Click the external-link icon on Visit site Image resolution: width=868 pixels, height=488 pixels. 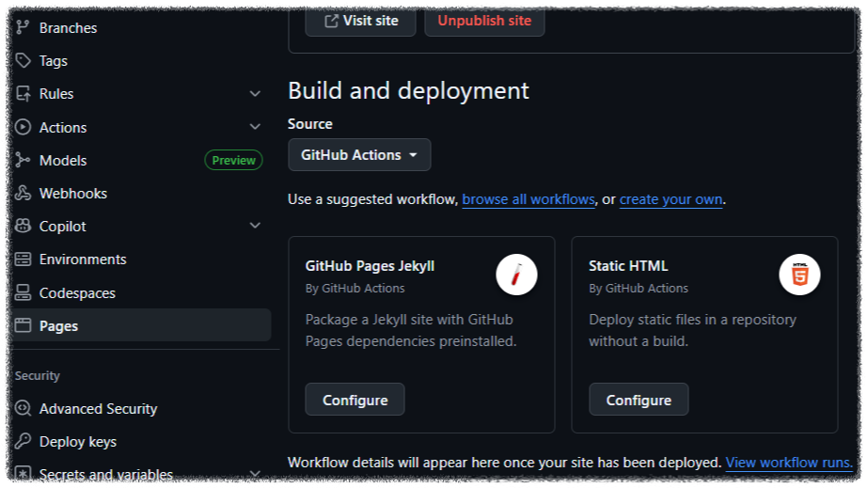point(331,21)
